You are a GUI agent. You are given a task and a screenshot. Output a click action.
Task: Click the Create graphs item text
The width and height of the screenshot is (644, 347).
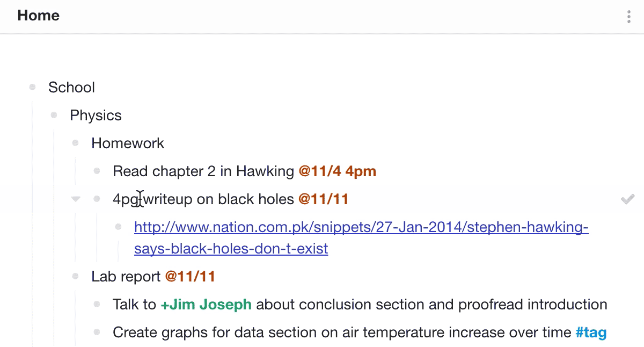[x=342, y=332]
